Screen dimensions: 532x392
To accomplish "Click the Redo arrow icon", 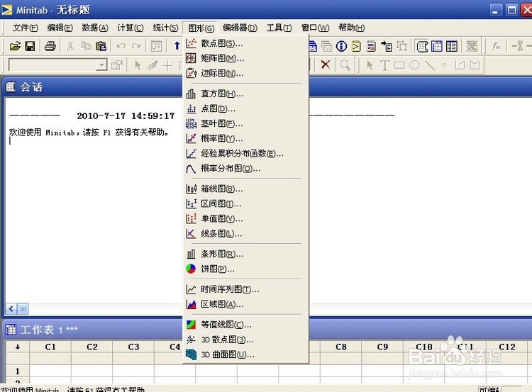I will click(136, 46).
